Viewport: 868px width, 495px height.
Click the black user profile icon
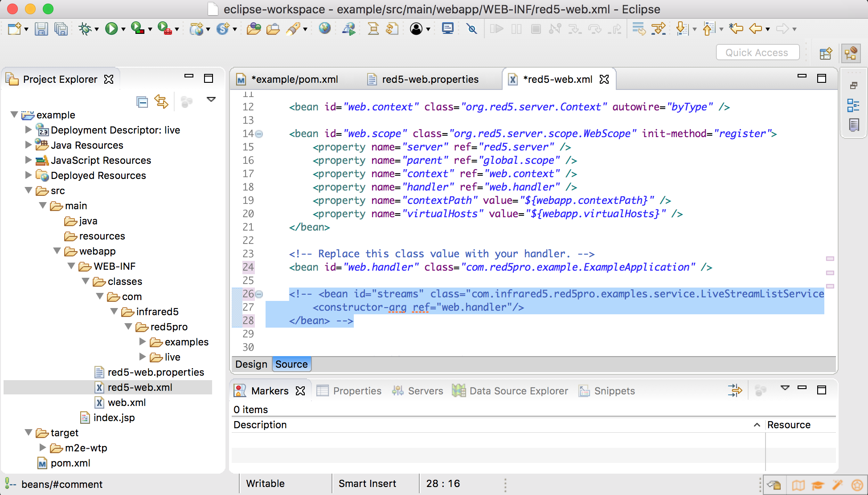pyautogui.click(x=416, y=29)
